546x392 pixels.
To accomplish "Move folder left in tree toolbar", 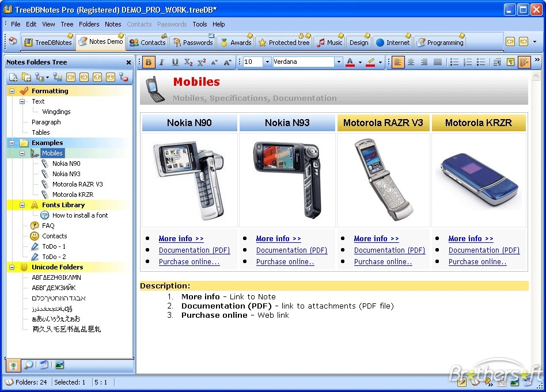I will click(71, 77).
